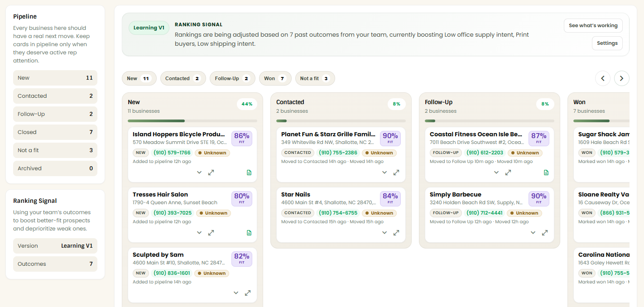Screen dimensions: 644x307
Task: Expand details chevron on Tresses Hair Salon card
Action: [199, 233]
